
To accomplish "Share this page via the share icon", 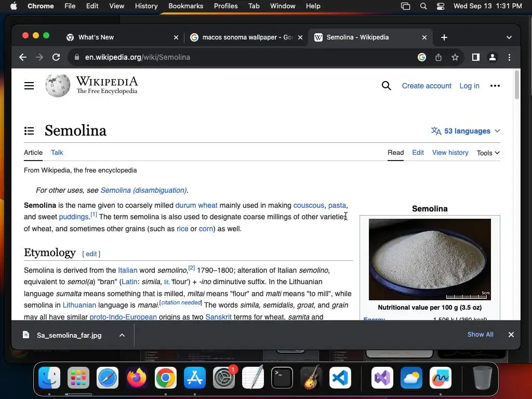I will click(x=438, y=57).
